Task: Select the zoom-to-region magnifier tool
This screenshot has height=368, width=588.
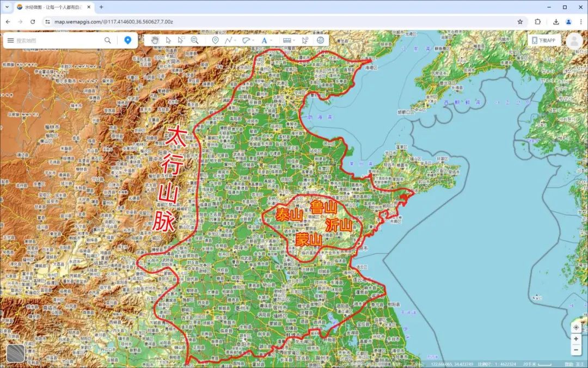Action: pyautogui.click(x=194, y=40)
